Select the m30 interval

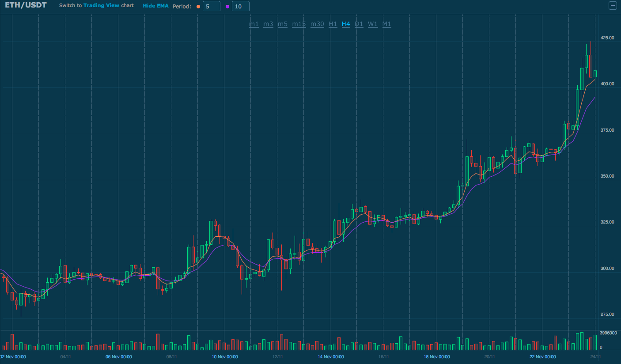point(317,24)
